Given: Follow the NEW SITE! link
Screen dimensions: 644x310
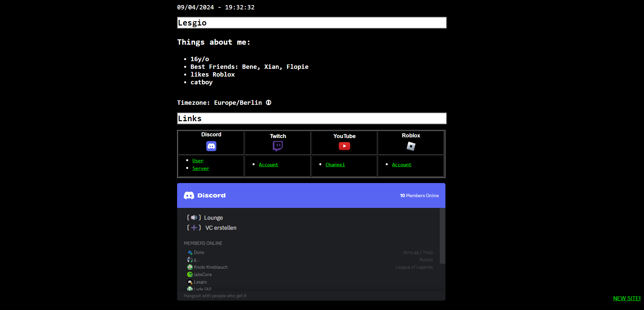Looking at the screenshot, I should coord(627,298).
